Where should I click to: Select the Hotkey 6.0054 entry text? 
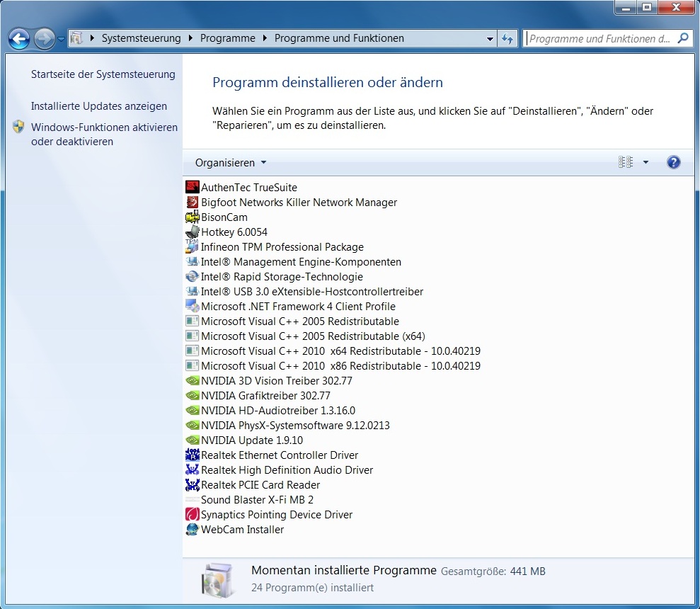pos(234,232)
